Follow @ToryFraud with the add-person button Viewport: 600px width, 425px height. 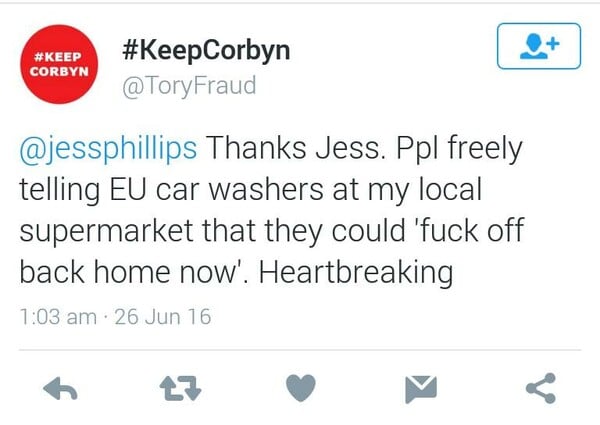coord(539,46)
